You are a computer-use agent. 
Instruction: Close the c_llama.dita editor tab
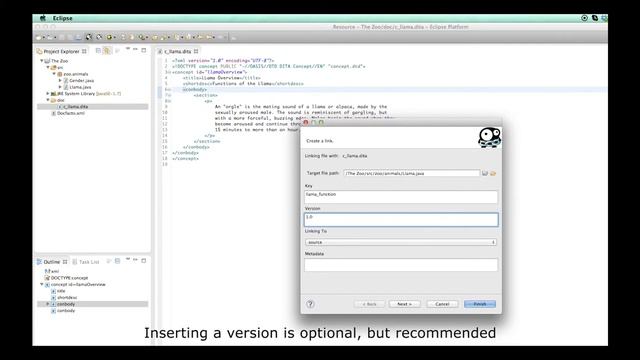point(196,51)
